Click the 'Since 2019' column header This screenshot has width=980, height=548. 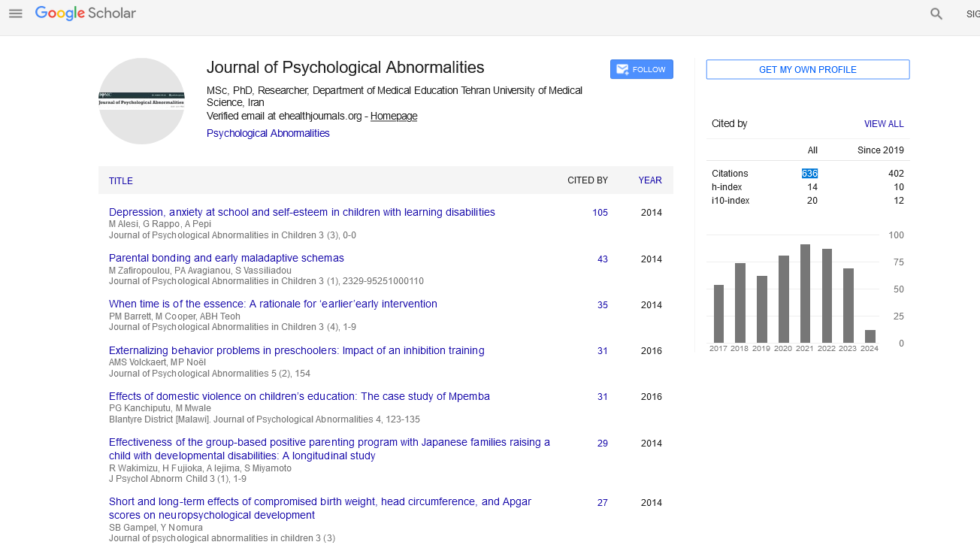[881, 150]
